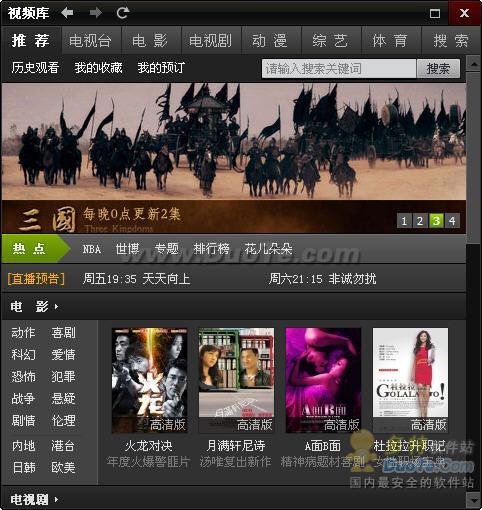Click the back arrow in title bar
The height and width of the screenshot is (510, 482).
(67, 13)
